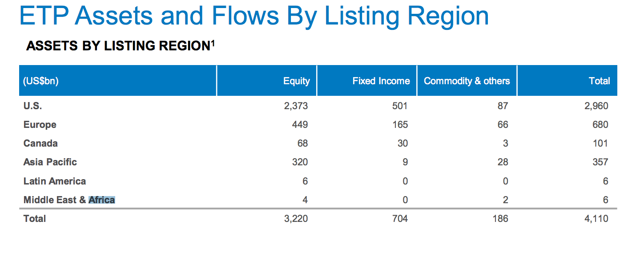The height and width of the screenshot is (254, 644).
Task: Click the "Middle East &" portion of the row label
Action: [55, 200]
